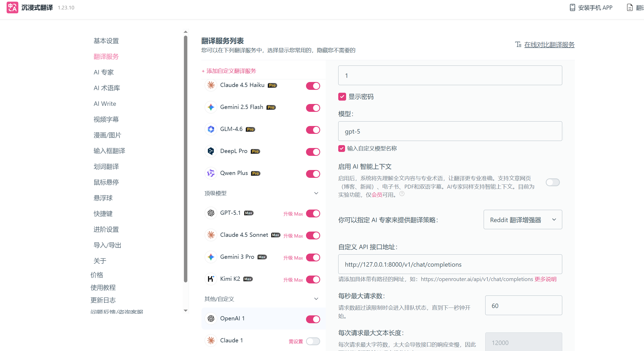This screenshot has width=644, height=351.
Task: Disable the GPT-5.1 service toggle
Action: pos(313,213)
